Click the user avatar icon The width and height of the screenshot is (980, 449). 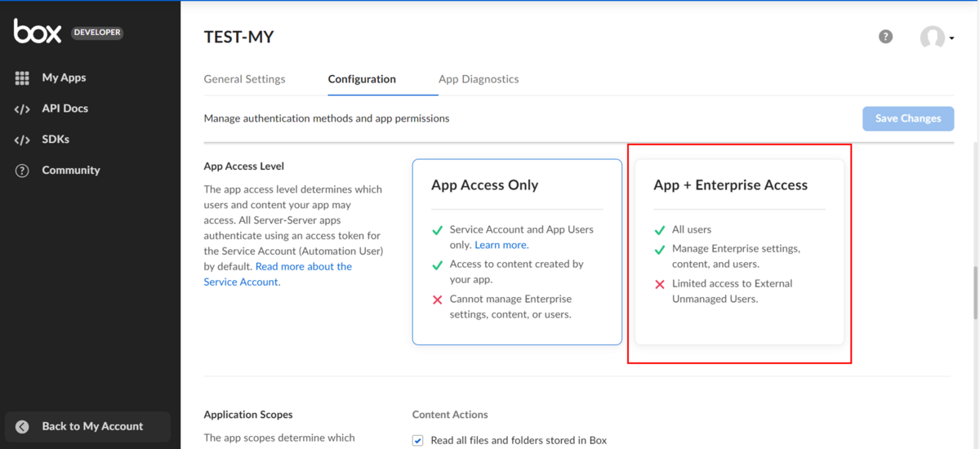(x=932, y=38)
